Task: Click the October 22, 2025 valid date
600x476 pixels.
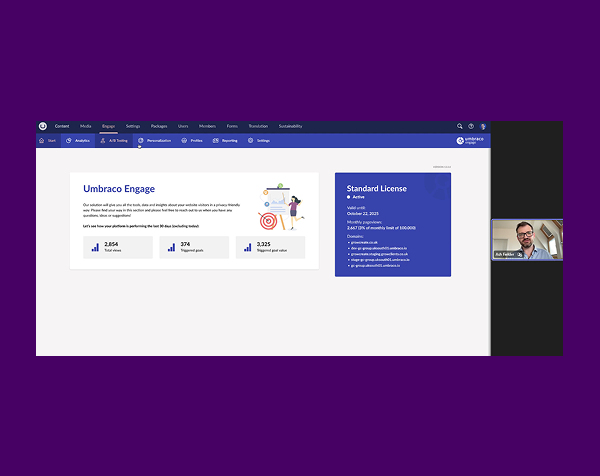Action: pyautogui.click(x=363, y=214)
